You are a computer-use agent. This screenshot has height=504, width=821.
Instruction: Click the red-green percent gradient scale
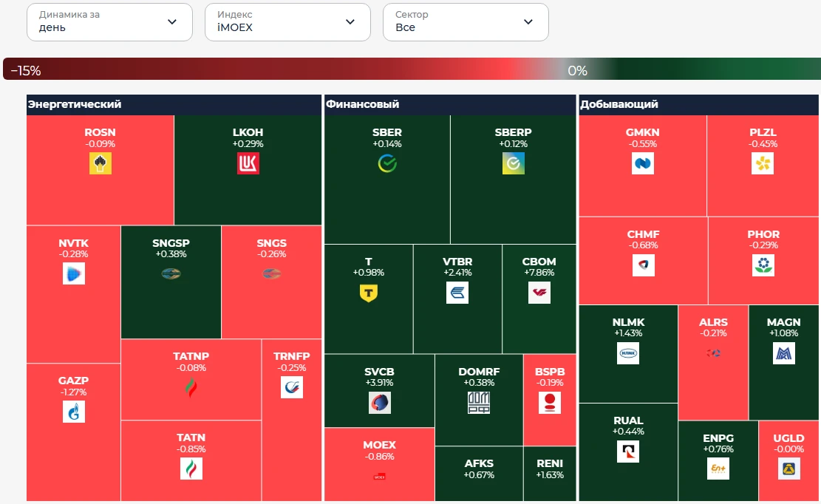click(412, 69)
